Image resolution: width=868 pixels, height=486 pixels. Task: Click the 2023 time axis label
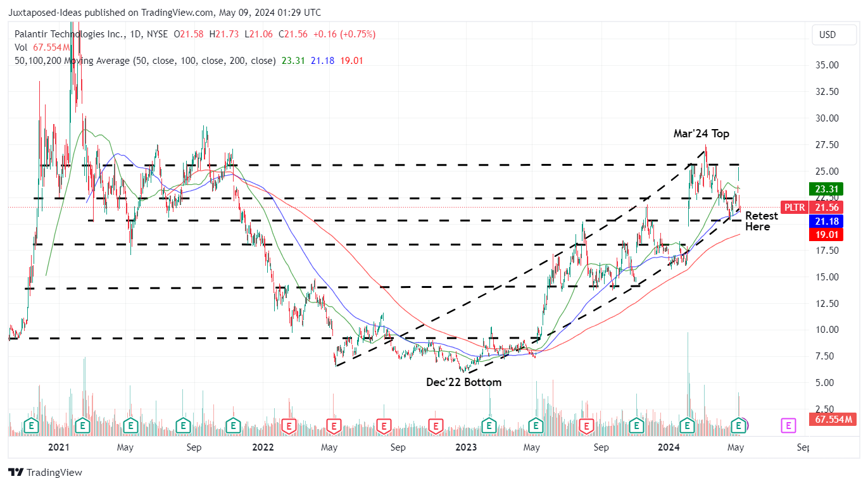466,447
